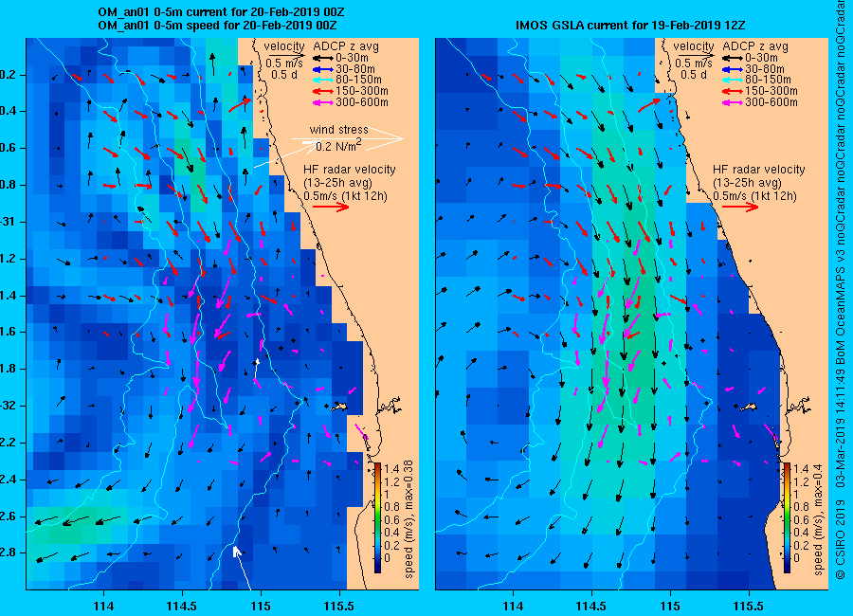This screenshot has height=616, width=853.
Task: Click the '0.8' tick on IMOS GSLA color bar
Action: point(801,508)
